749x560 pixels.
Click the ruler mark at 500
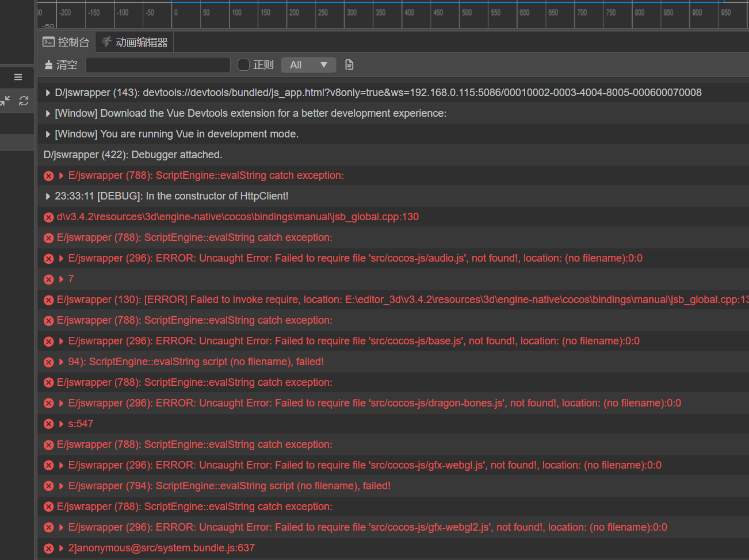pos(467,13)
